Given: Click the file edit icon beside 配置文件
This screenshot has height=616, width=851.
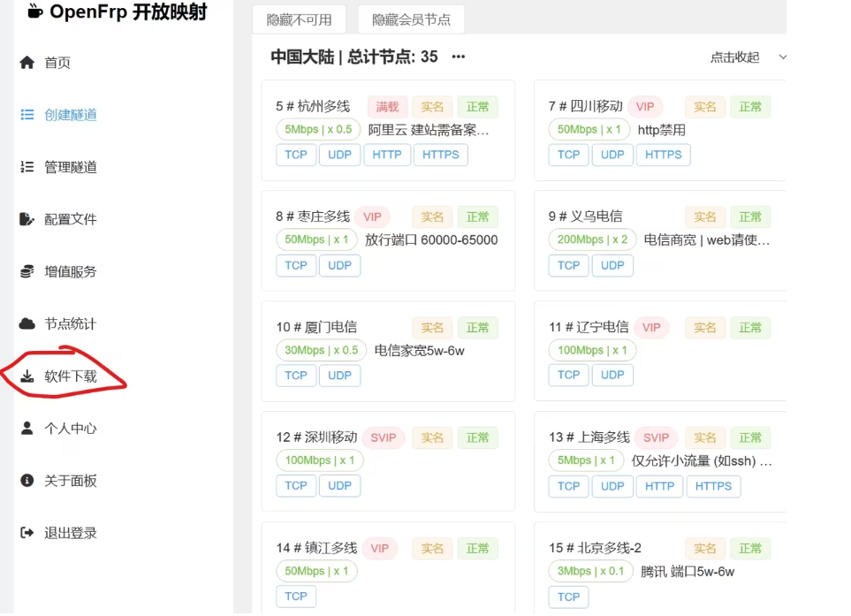Looking at the screenshot, I should [27, 218].
